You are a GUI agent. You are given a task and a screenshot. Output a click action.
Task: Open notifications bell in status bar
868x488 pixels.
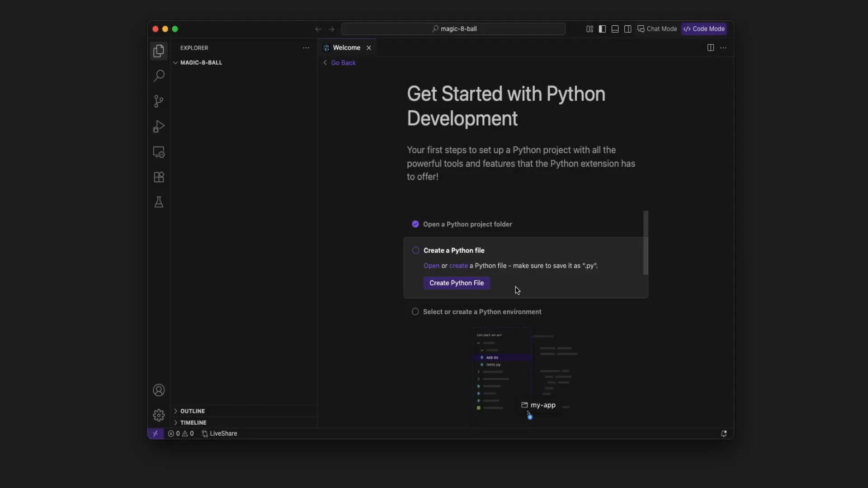724,433
